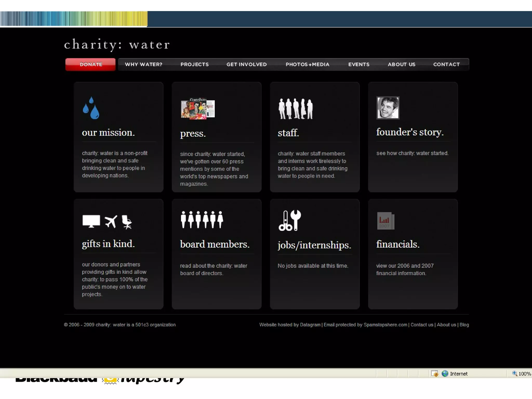Select Get Involved in navigation bar
532x399 pixels.
(x=247, y=64)
